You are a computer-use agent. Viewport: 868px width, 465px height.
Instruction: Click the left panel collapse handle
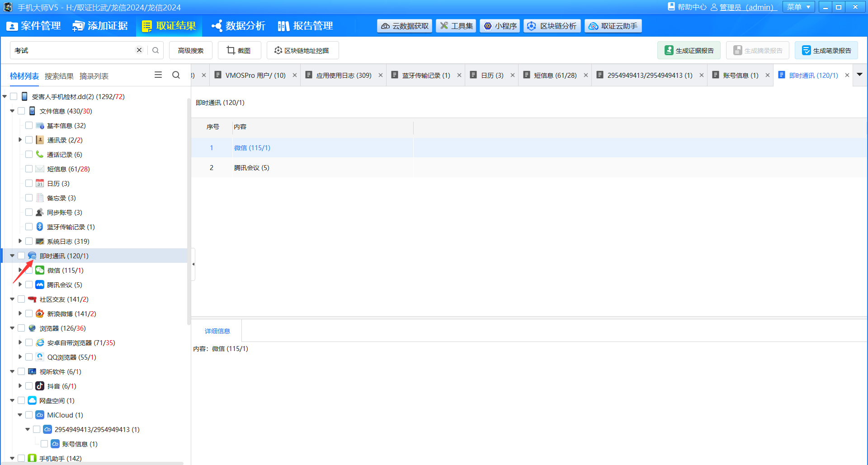coord(193,264)
